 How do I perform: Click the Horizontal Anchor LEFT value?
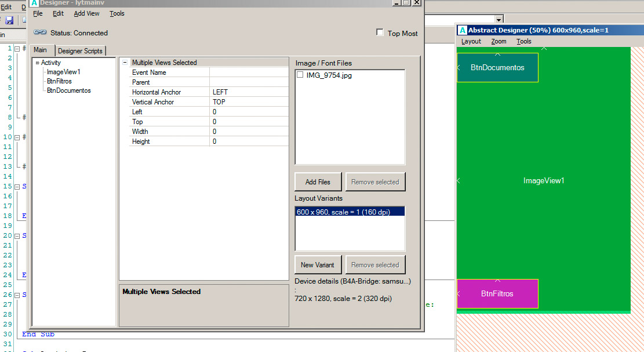249,92
